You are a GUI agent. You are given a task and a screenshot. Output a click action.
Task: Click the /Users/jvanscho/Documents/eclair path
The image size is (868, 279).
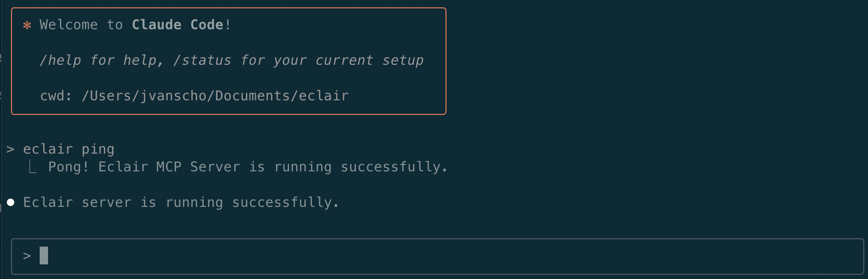click(215, 96)
